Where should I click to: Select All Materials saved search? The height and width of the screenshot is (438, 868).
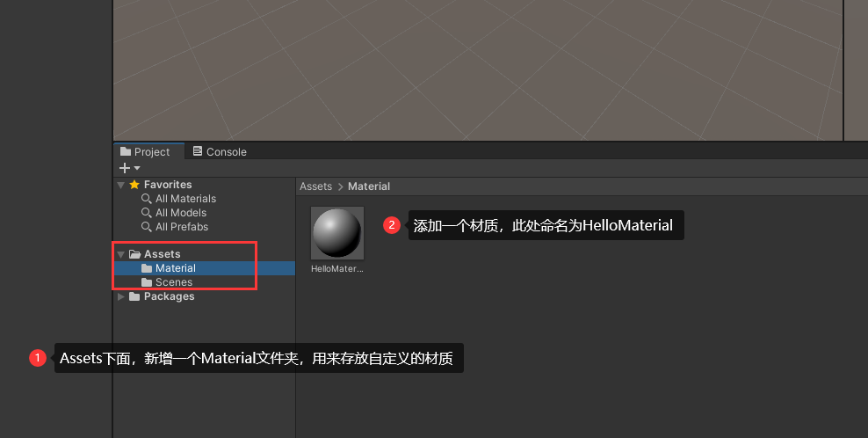click(x=185, y=199)
